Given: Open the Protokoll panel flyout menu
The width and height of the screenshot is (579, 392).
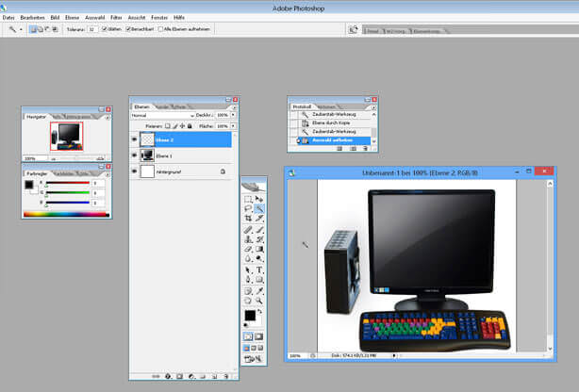Looking at the screenshot, I should pos(373,107).
